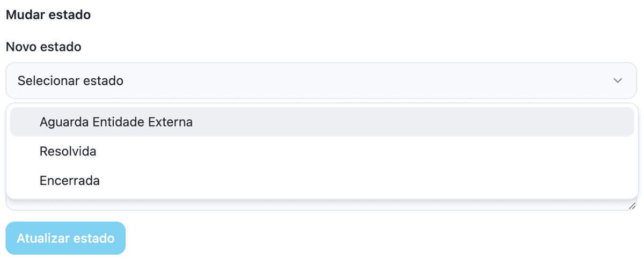
Task: Click the textarea resize handle icon
Action: click(x=632, y=206)
